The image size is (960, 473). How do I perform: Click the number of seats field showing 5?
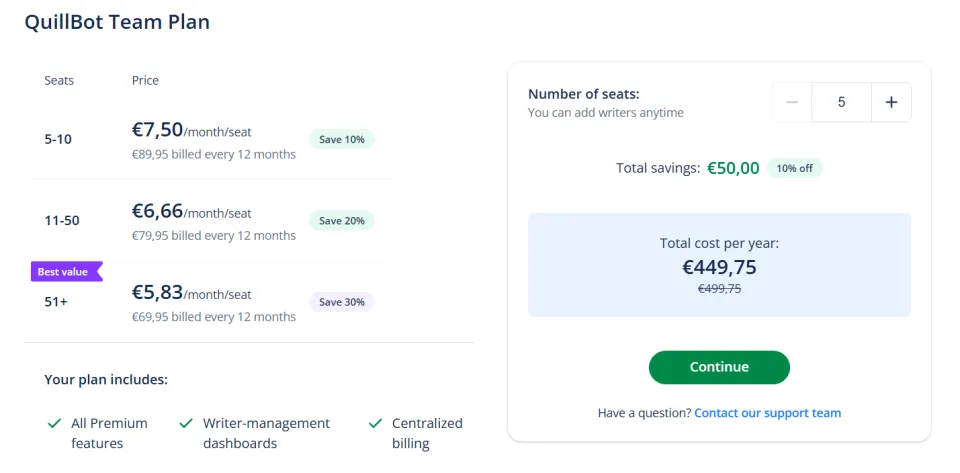tap(841, 102)
